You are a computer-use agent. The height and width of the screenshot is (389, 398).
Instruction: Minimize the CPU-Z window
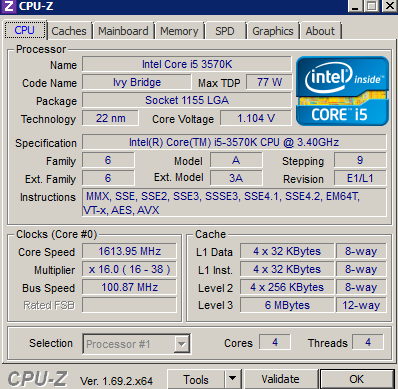tap(355, 6)
